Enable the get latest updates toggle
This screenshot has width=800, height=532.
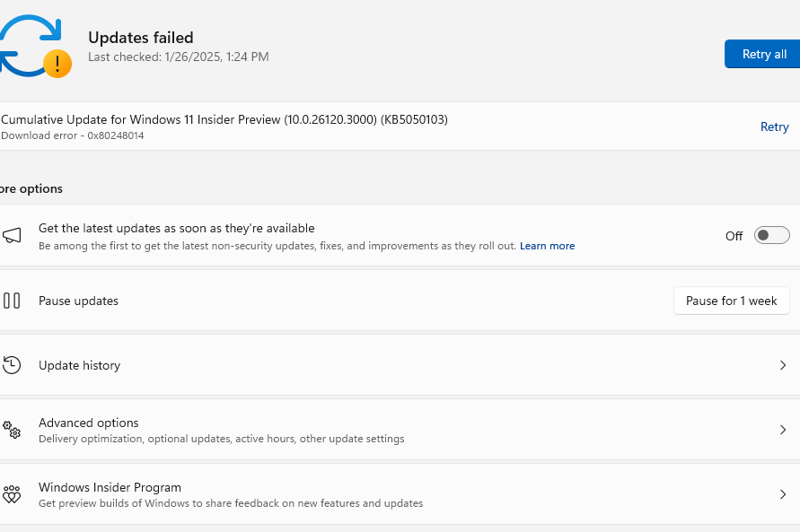(771, 236)
